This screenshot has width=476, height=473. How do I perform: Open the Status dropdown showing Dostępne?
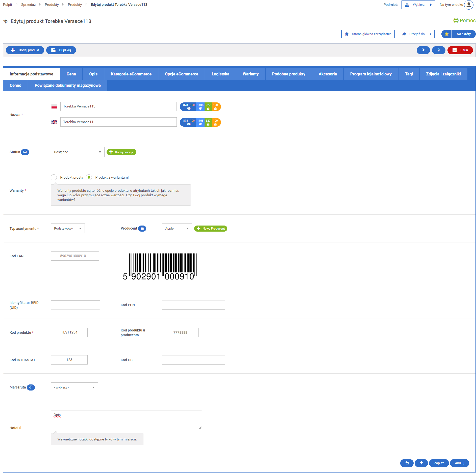78,152
